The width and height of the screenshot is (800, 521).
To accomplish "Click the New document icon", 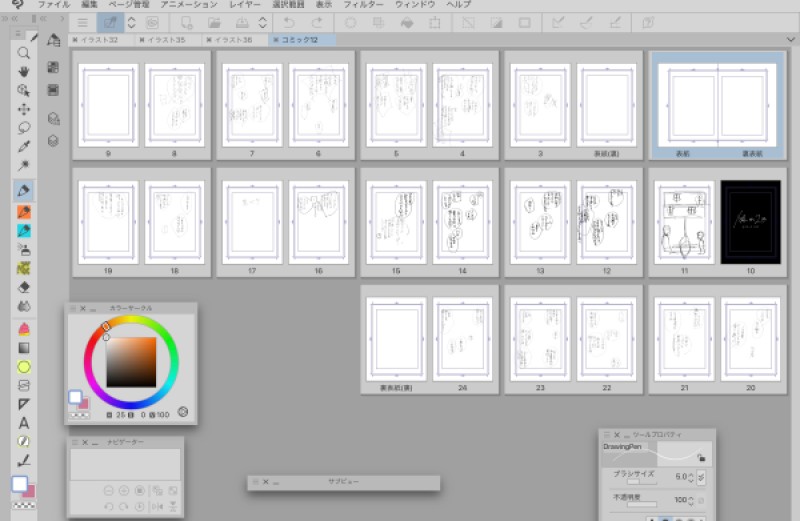I will tap(186, 23).
